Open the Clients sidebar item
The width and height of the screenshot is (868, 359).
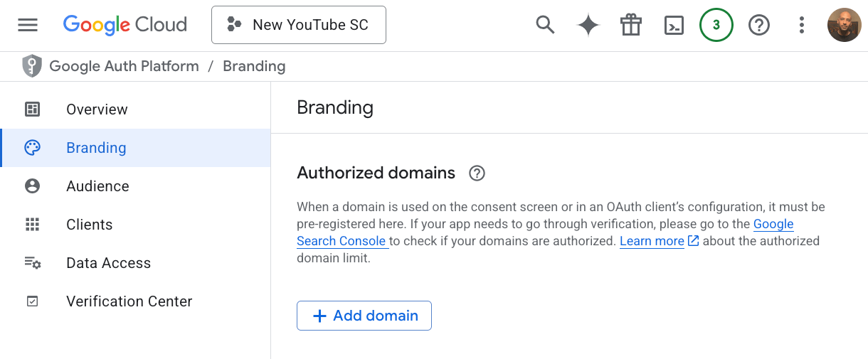tap(89, 225)
